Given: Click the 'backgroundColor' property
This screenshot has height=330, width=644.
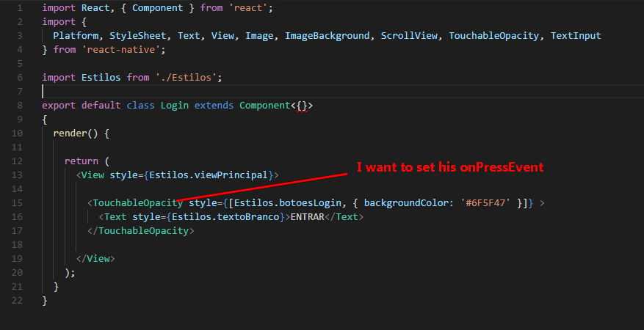Looking at the screenshot, I should tap(406, 203).
